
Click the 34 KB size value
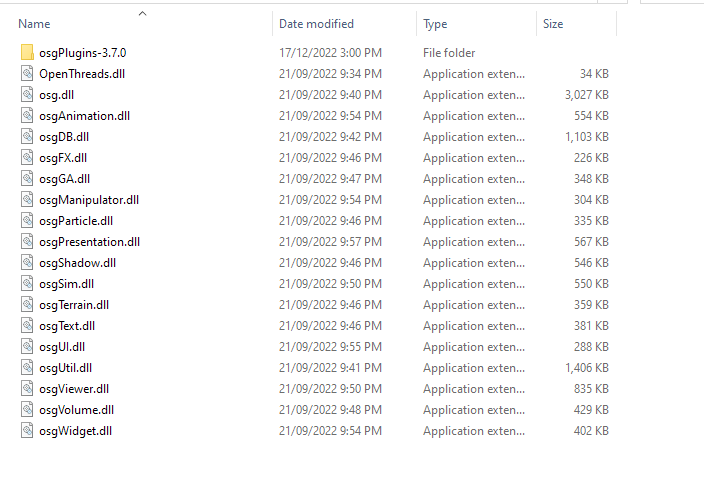tap(594, 74)
